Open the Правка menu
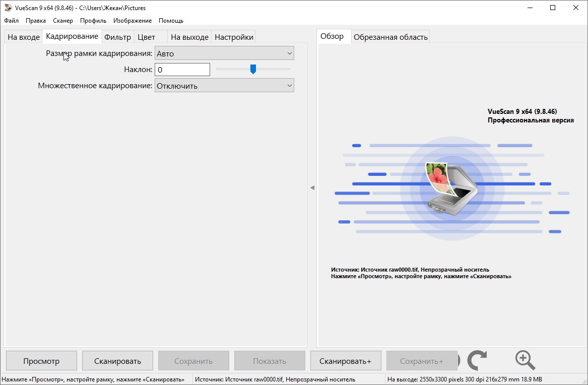This screenshot has height=385, width=588. click(x=36, y=21)
